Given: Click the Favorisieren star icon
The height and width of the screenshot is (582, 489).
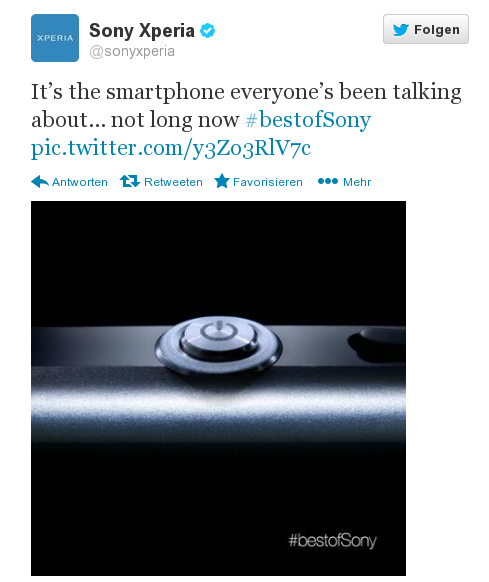Looking at the screenshot, I should point(222,181).
